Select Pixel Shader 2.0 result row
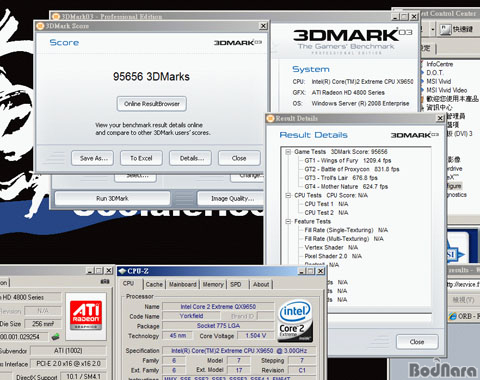The width and height of the screenshot is (480, 380). pos(333,256)
